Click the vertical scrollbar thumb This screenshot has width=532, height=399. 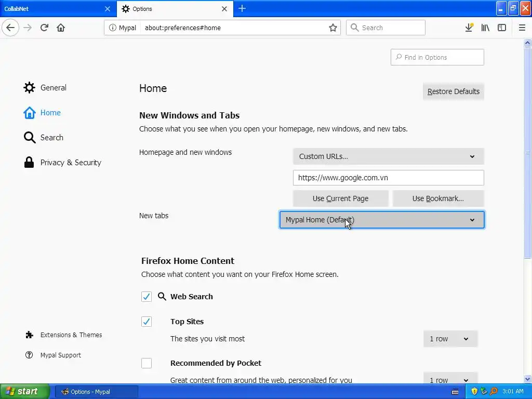pos(527,153)
